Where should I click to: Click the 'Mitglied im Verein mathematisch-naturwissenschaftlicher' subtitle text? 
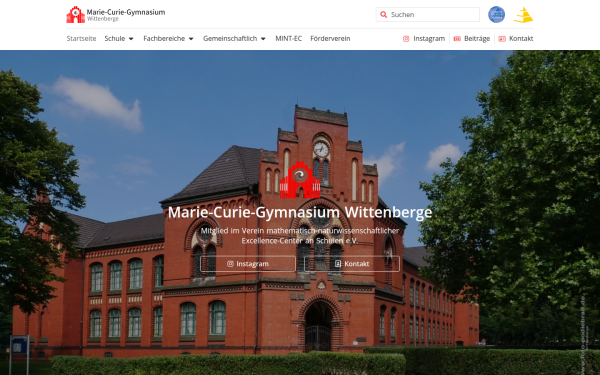(x=300, y=231)
